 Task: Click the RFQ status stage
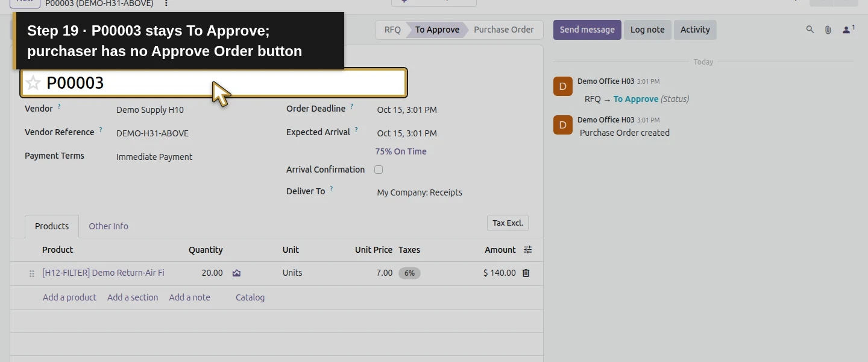click(392, 30)
